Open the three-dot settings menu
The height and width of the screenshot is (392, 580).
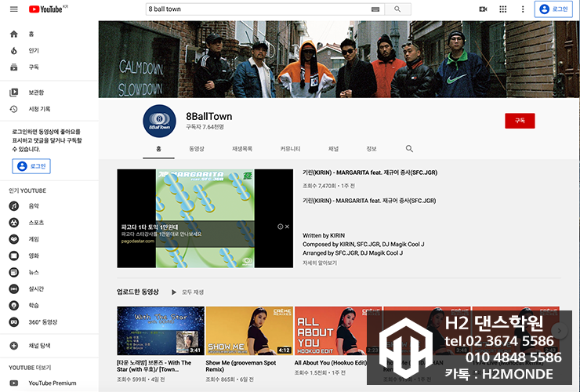[x=523, y=9]
